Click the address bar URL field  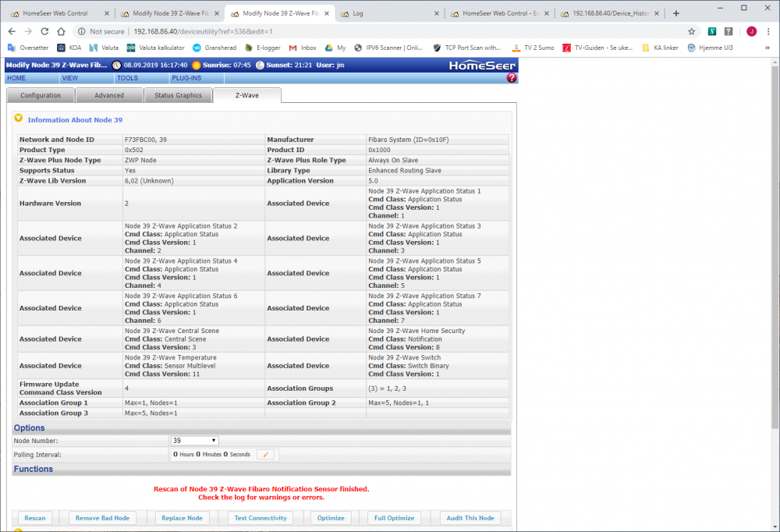(x=390, y=31)
